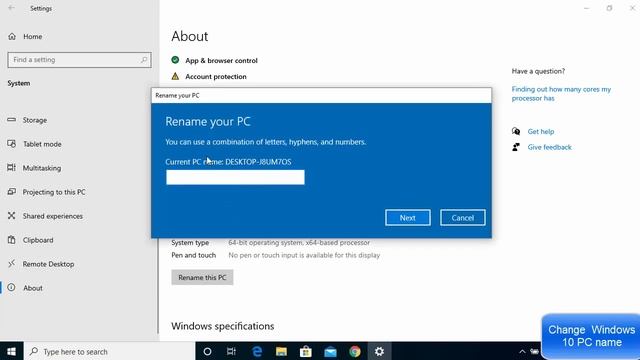Click the Get help chat icon

point(516,131)
